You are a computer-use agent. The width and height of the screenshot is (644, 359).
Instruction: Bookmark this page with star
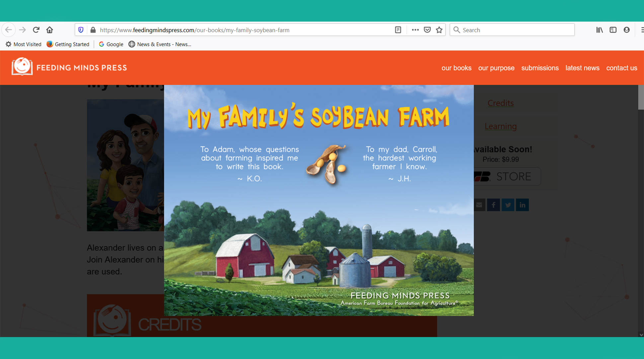pyautogui.click(x=439, y=30)
